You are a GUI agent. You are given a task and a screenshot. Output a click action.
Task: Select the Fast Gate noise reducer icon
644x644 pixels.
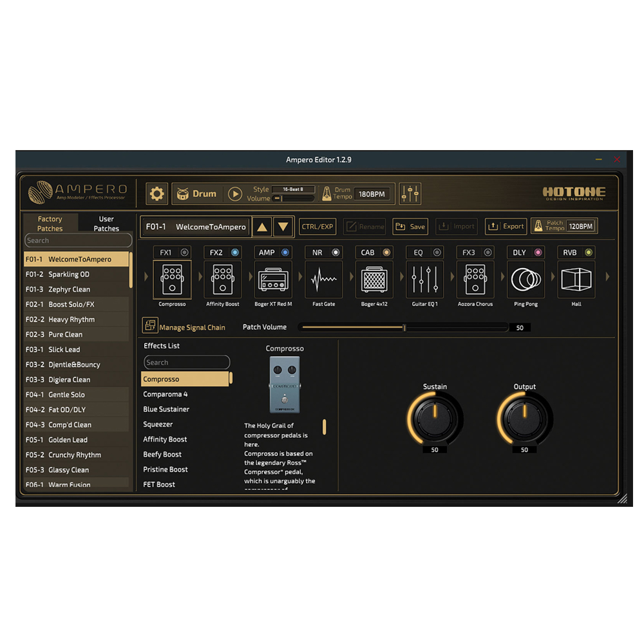coord(323,279)
